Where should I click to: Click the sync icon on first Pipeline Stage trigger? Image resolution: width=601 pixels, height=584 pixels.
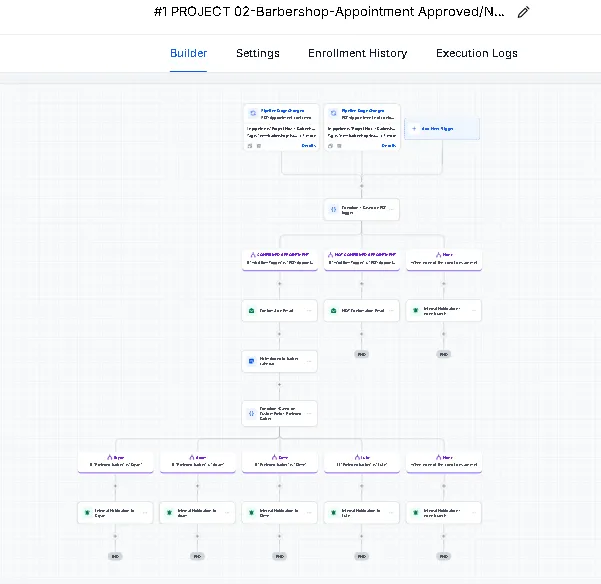click(252, 113)
